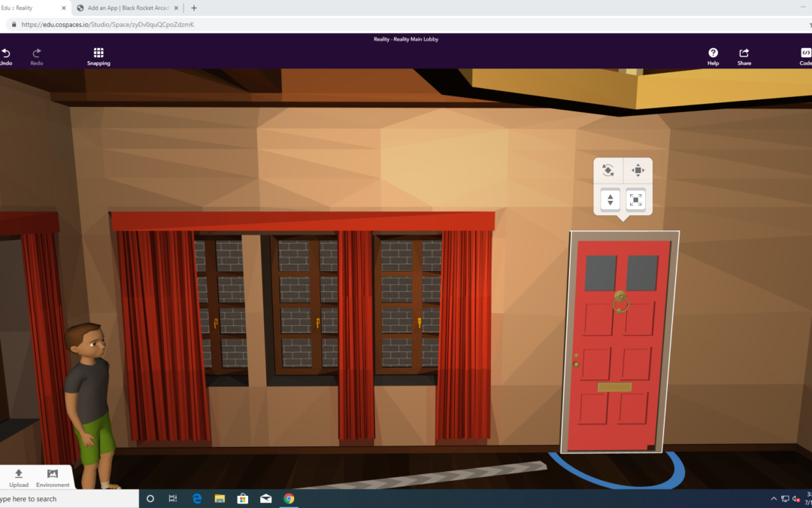Click the Chrome taskbar icon
812x508 pixels.
point(289,499)
